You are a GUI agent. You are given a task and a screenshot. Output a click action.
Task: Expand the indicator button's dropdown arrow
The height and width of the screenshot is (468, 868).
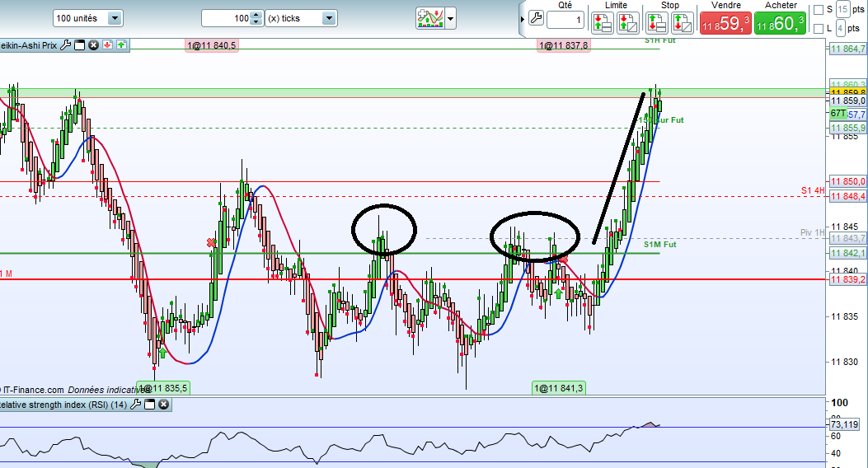point(451,18)
